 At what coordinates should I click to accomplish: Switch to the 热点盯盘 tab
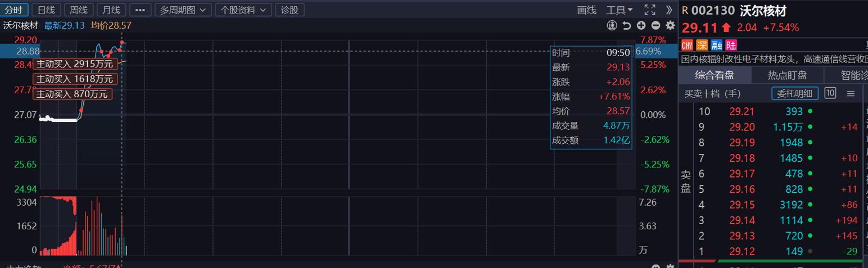coord(787,75)
